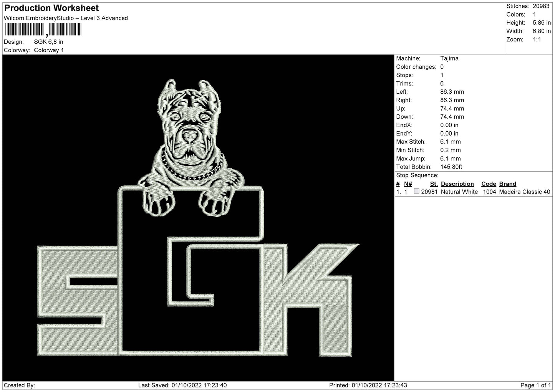Click the 'Stop Sequence:' heading

click(x=417, y=175)
